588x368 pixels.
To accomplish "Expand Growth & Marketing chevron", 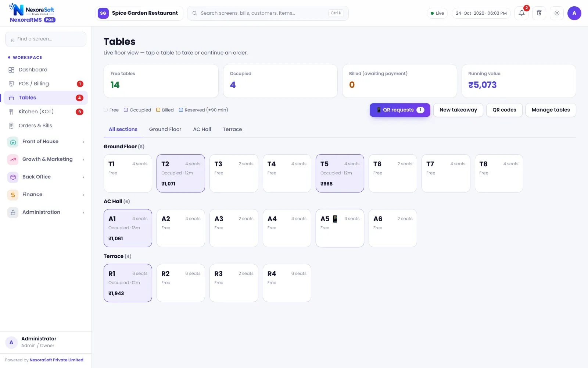I will click(x=83, y=159).
